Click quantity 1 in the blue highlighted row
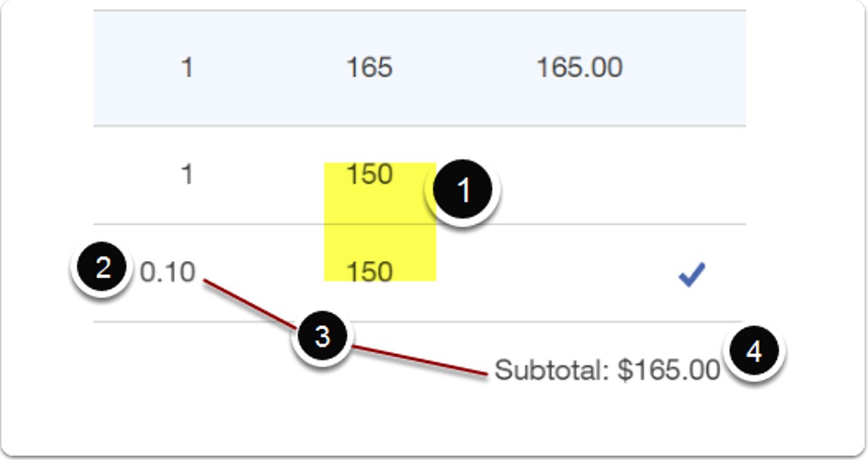 [186, 67]
